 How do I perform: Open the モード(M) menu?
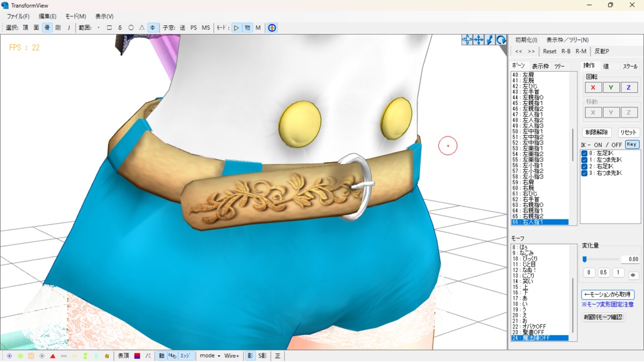pyautogui.click(x=75, y=16)
